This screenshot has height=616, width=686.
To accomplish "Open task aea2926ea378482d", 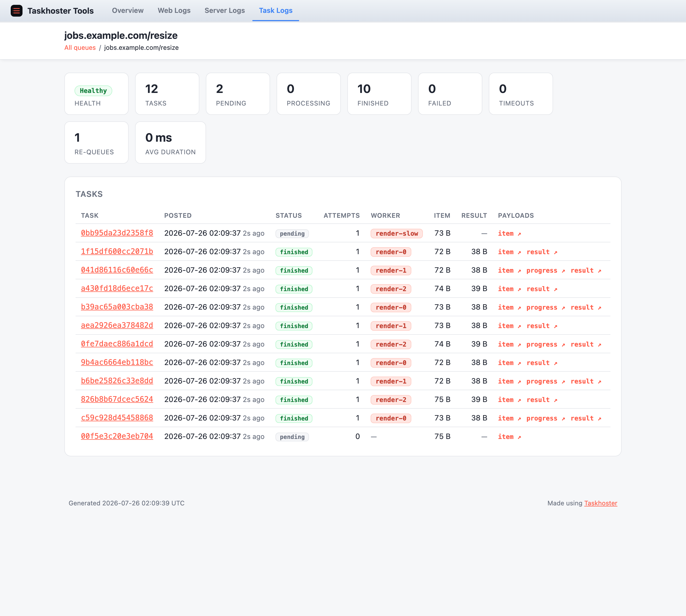I will pyautogui.click(x=117, y=325).
